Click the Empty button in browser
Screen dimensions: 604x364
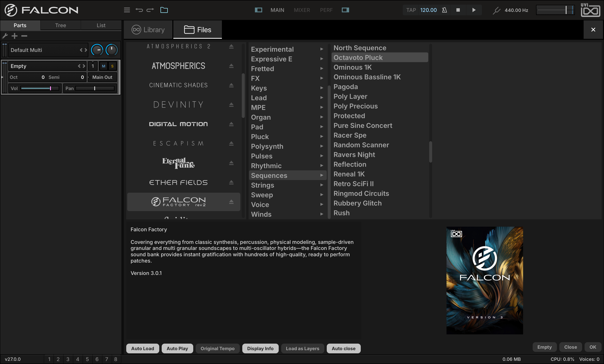(544, 347)
